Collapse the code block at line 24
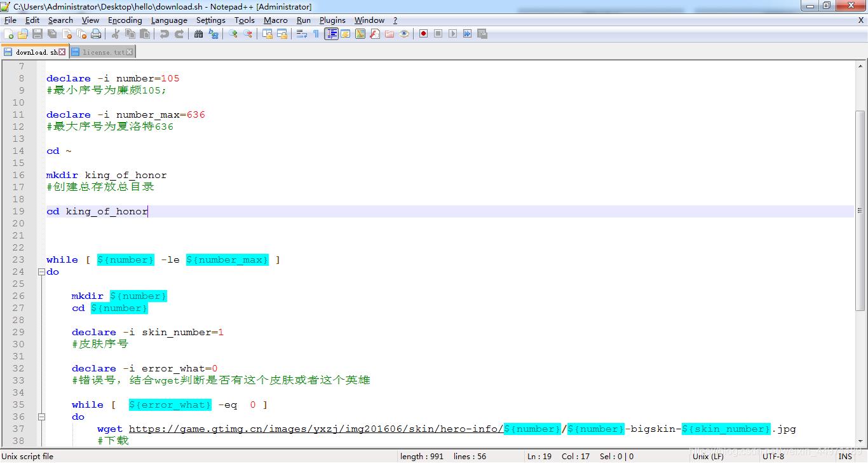This screenshot has height=463, width=868. tap(41, 272)
